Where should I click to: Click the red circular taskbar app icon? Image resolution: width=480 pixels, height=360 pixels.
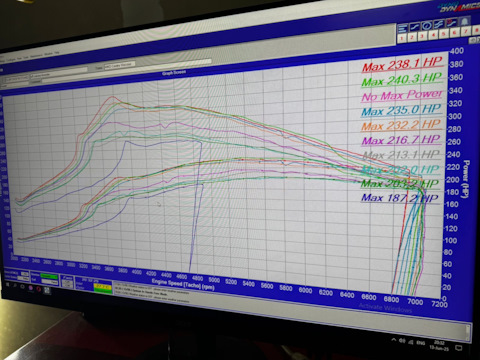coord(38,289)
